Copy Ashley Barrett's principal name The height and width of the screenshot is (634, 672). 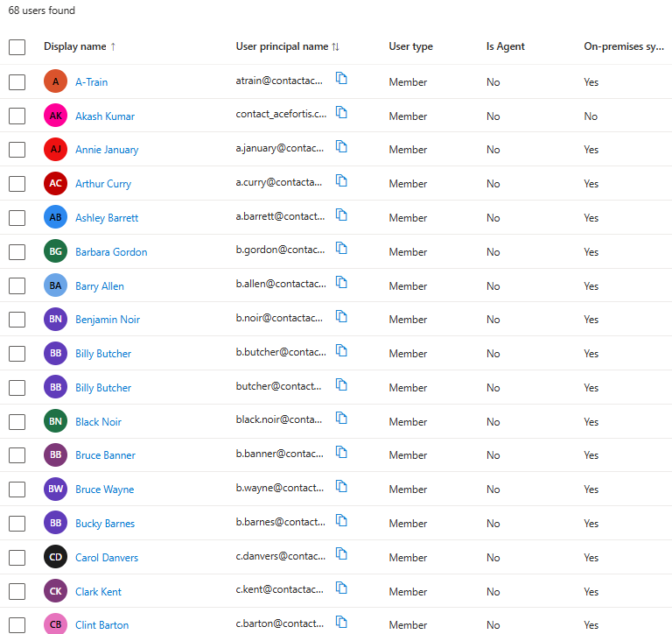(341, 215)
